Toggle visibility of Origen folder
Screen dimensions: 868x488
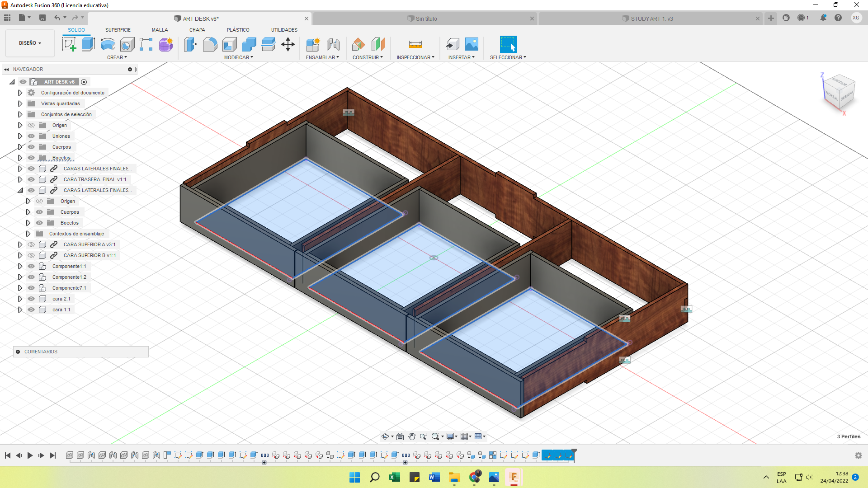31,125
